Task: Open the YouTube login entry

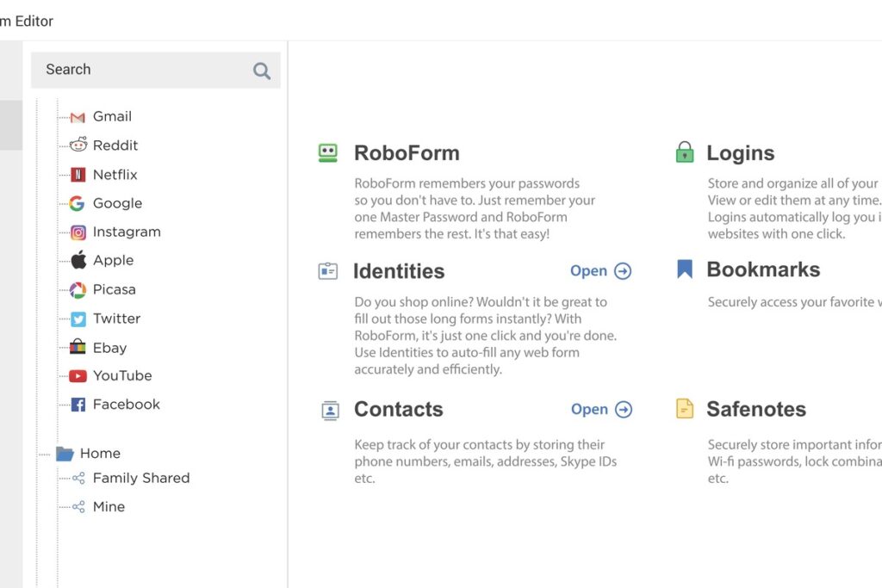Action: coord(122,375)
